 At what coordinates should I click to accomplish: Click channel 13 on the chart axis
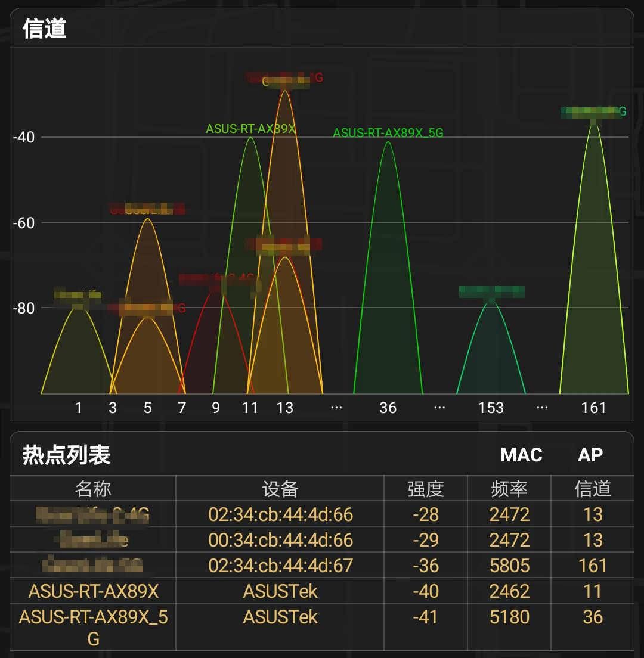[284, 408]
